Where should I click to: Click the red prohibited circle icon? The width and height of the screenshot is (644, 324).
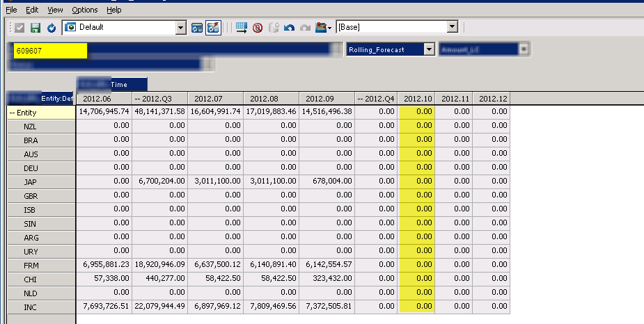coord(258,28)
